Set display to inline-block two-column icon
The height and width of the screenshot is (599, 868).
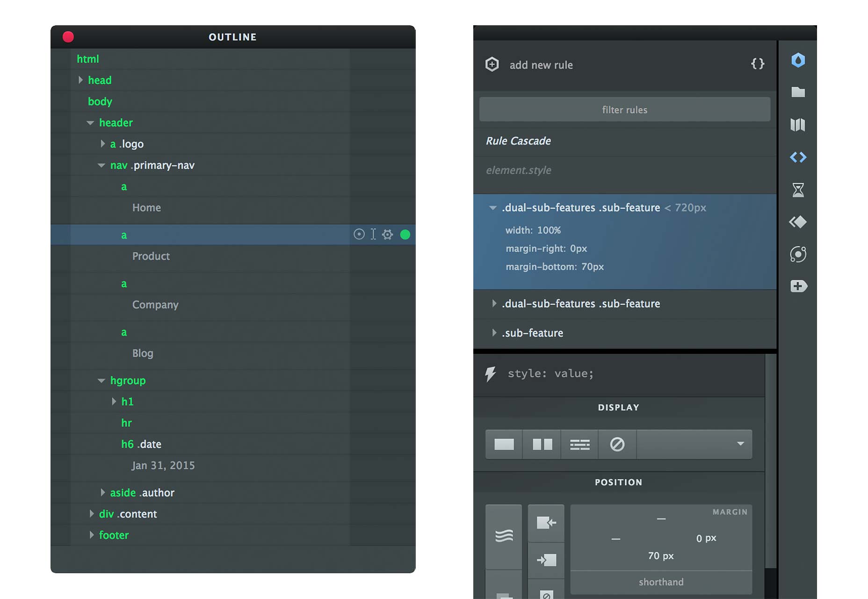click(x=542, y=444)
